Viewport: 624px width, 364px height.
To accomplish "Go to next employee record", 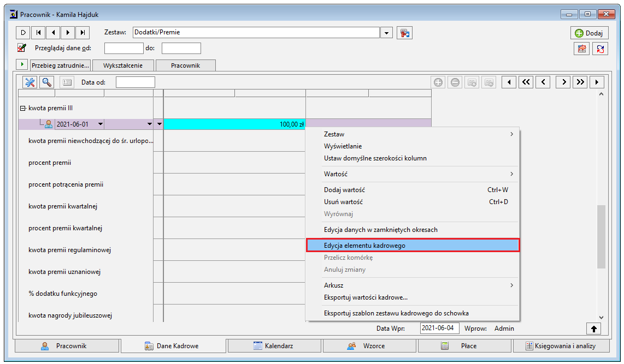I will pyautogui.click(x=68, y=33).
